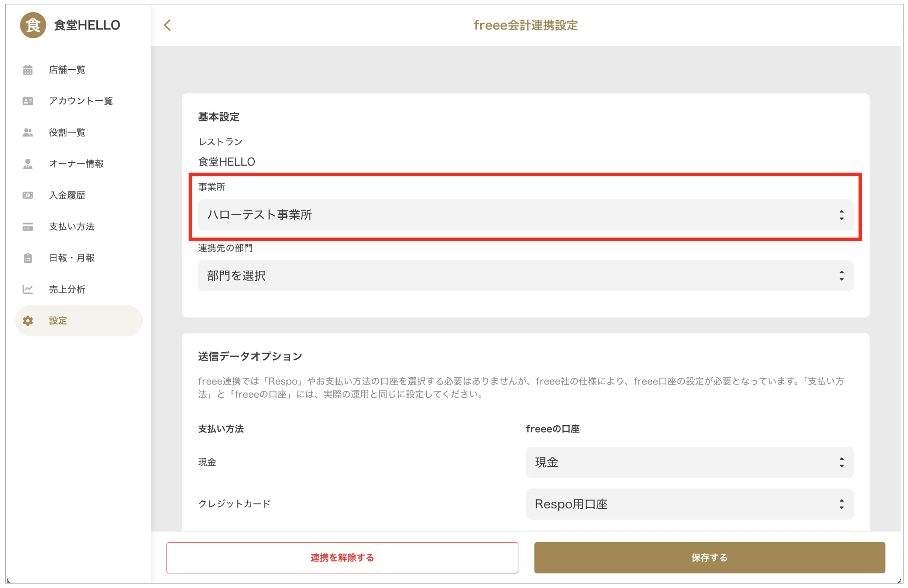
Task: Click the gear icon beside 設定
Action: pos(28,321)
